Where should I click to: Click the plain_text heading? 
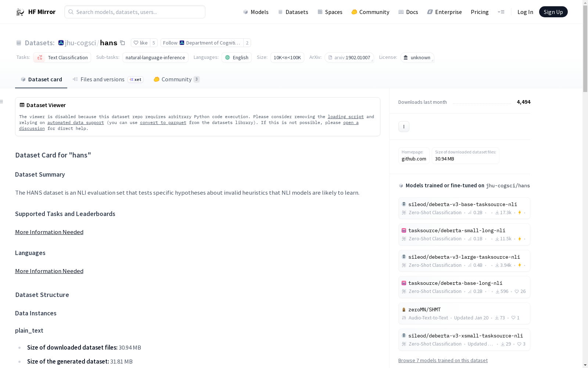tap(29, 331)
